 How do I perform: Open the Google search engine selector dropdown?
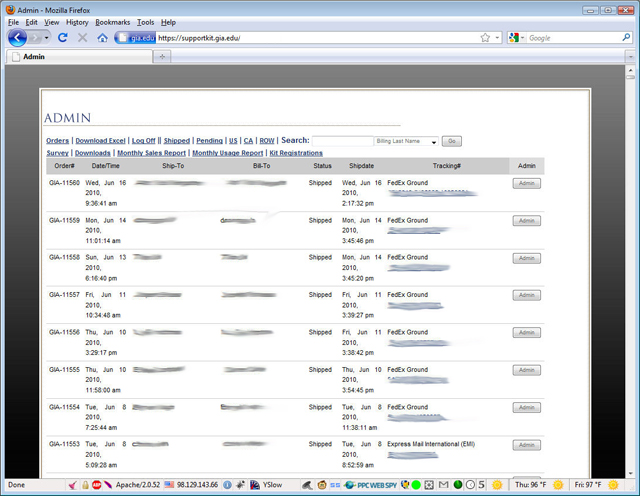tap(522, 38)
